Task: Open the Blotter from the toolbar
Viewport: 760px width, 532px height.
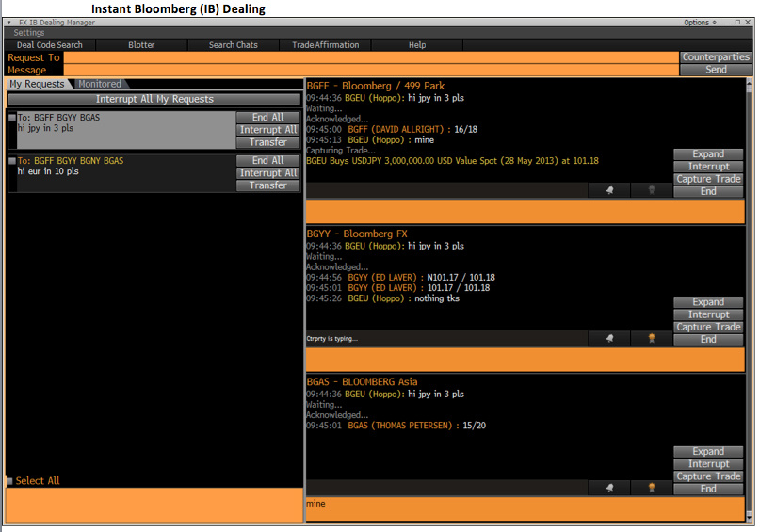Action: (x=141, y=44)
